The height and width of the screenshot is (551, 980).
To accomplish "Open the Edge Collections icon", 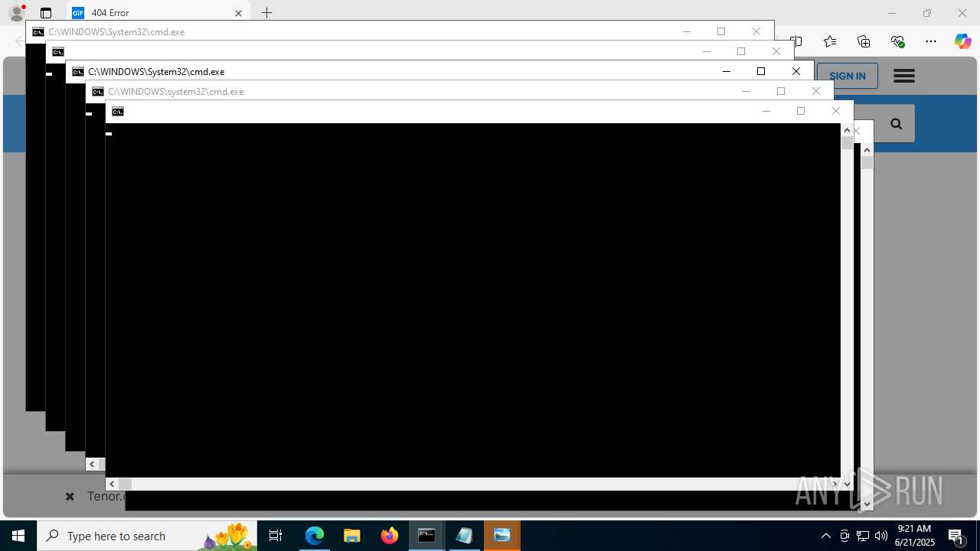I will point(864,41).
